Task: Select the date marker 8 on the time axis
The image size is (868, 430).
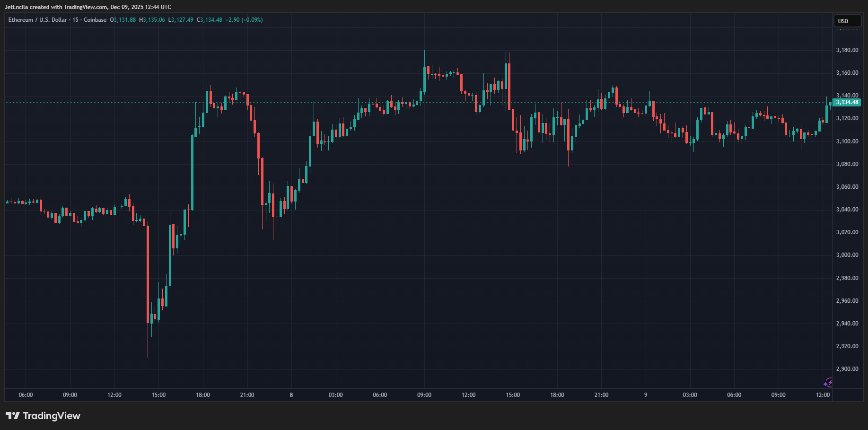Action: click(290, 395)
